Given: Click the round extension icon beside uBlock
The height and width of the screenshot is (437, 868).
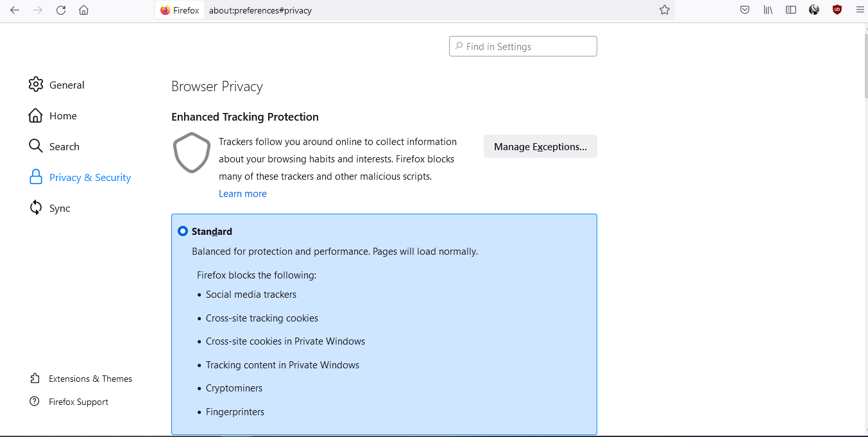Looking at the screenshot, I should coord(814,10).
